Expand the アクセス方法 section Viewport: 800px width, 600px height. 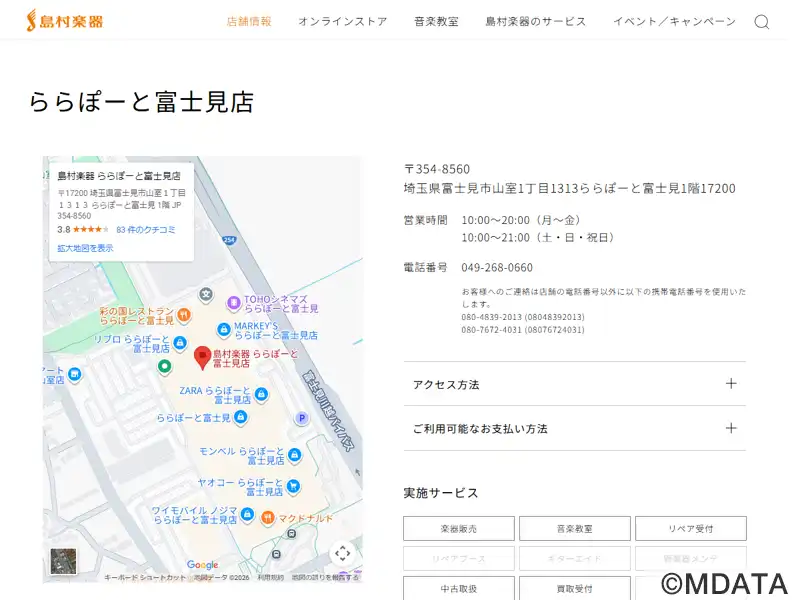[x=574, y=384]
